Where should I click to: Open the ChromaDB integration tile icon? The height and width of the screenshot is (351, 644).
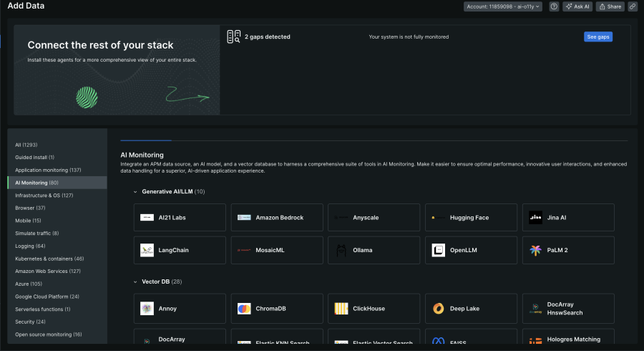pyautogui.click(x=244, y=309)
